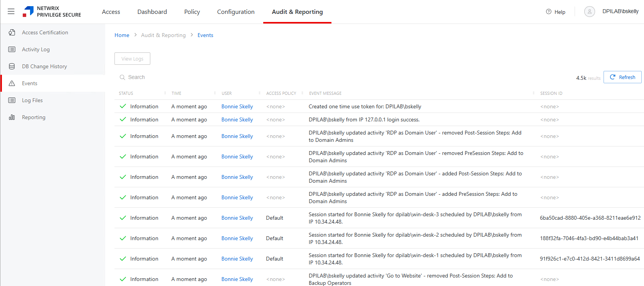
Task: Open the Access Certification sidebar icon
Action: [12, 33]
